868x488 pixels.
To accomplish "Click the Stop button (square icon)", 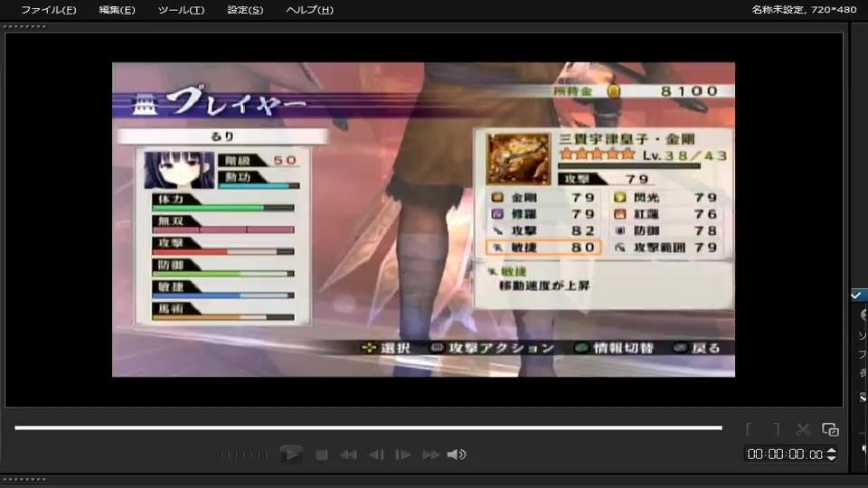I will [x=321, y=455].
